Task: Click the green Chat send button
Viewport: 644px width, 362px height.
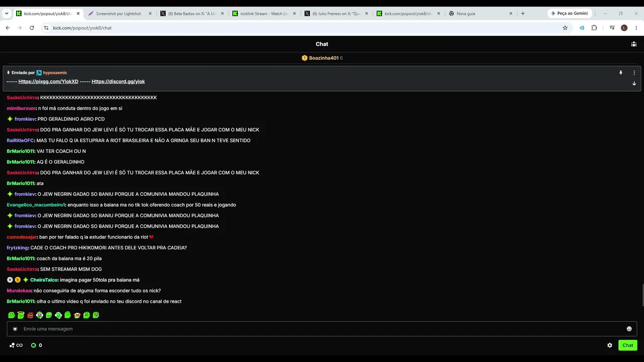Action: tap(628, 345)
